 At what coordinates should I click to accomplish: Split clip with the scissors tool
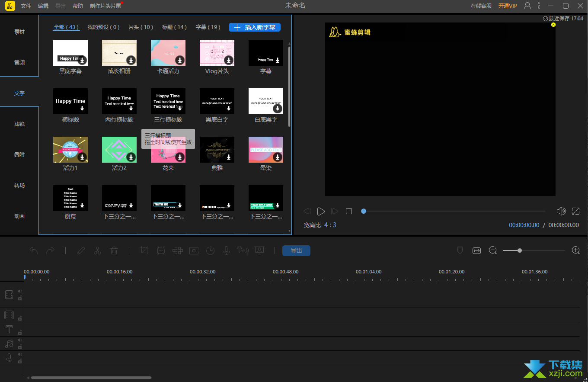click(x=97, y=250)
